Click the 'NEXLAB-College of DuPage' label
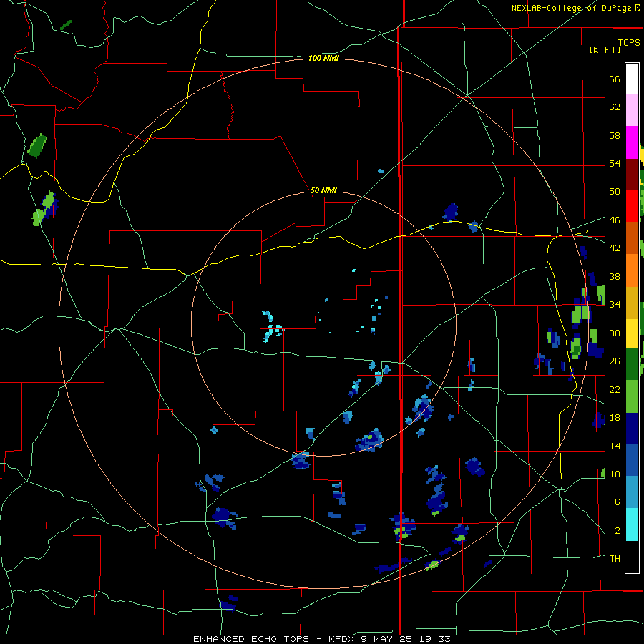Viewport: 644px width, 644px height. click(572, 8)
